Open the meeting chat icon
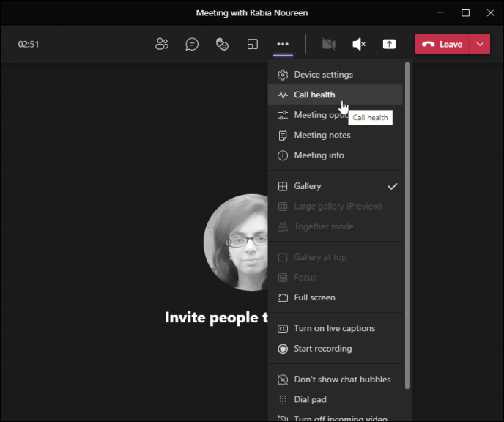 click(x=192, y=44)
